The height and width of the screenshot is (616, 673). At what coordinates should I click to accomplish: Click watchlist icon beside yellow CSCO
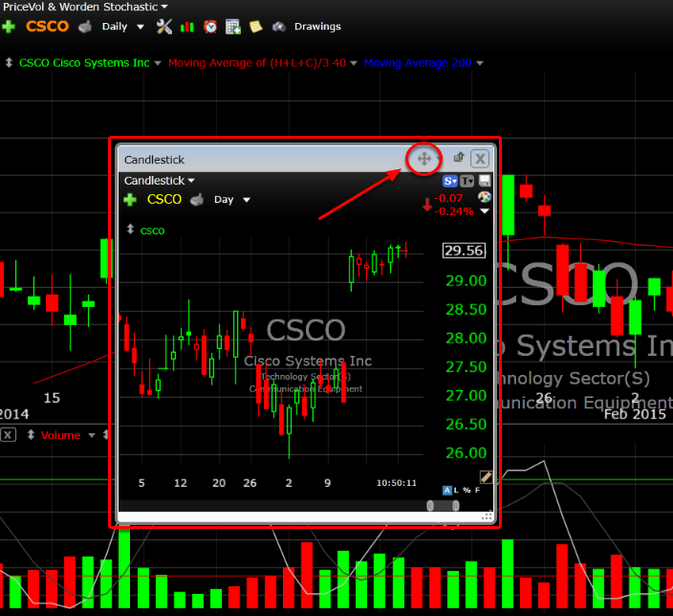coord(197,200)
